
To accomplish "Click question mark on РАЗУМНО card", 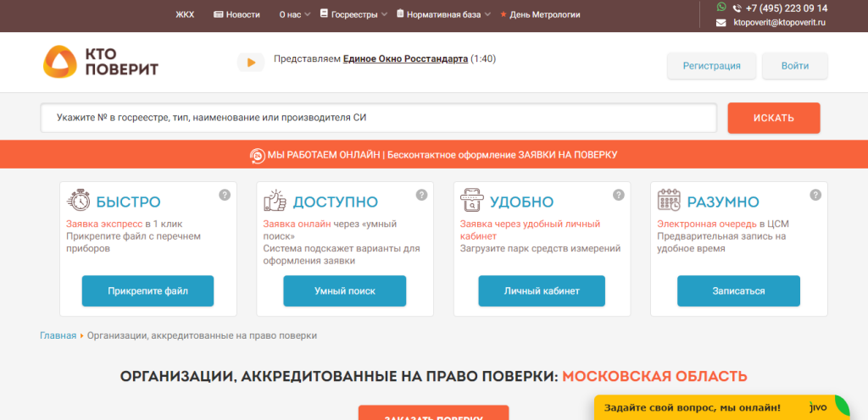I will click(x=815, y=195).
